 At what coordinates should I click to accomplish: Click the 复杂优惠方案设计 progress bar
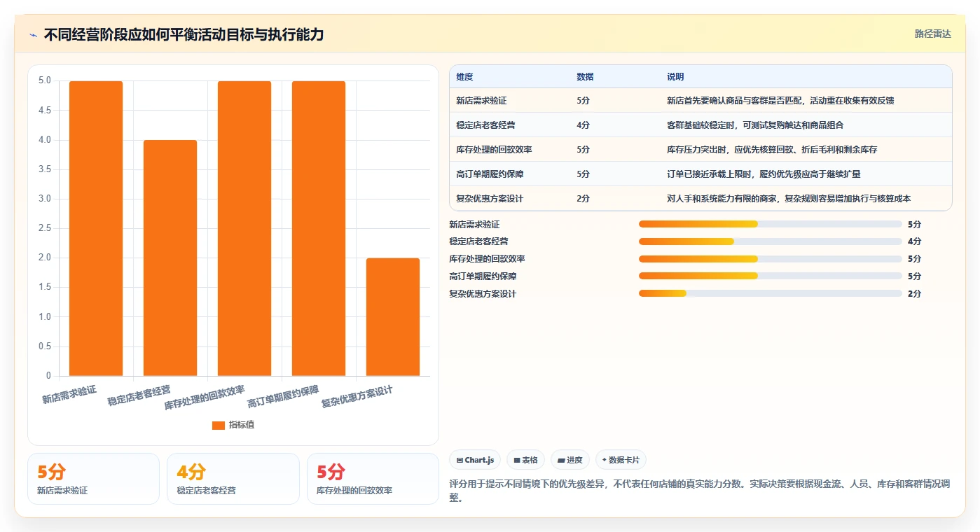770,293
